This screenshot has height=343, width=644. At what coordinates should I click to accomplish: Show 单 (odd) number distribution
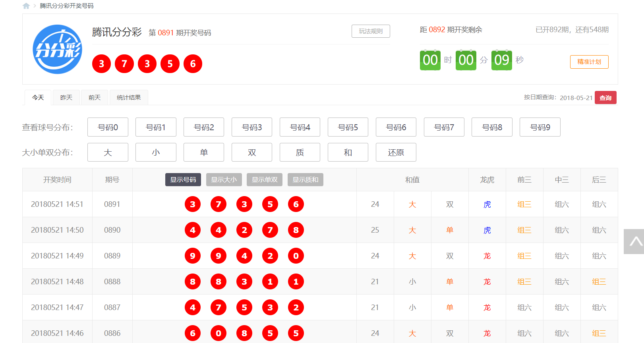204,152
